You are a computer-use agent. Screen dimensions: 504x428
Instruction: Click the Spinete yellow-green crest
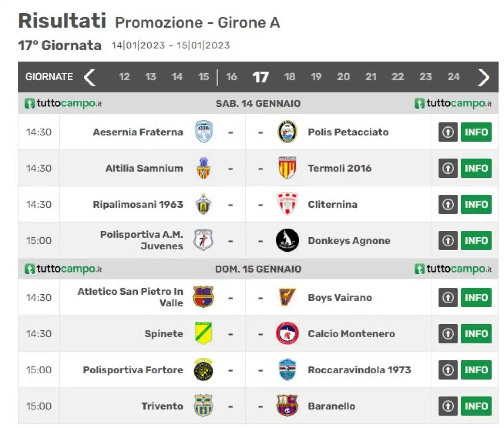[204, 334]
